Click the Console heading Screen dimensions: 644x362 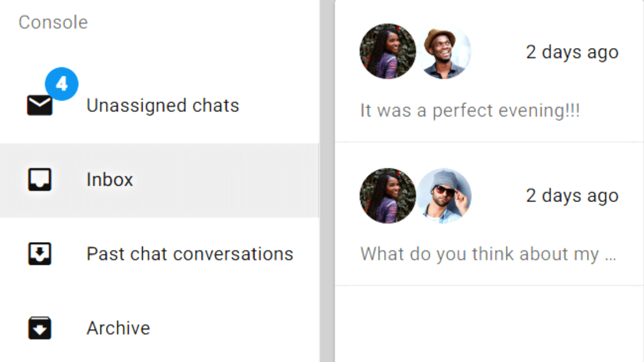pos(53,22)
